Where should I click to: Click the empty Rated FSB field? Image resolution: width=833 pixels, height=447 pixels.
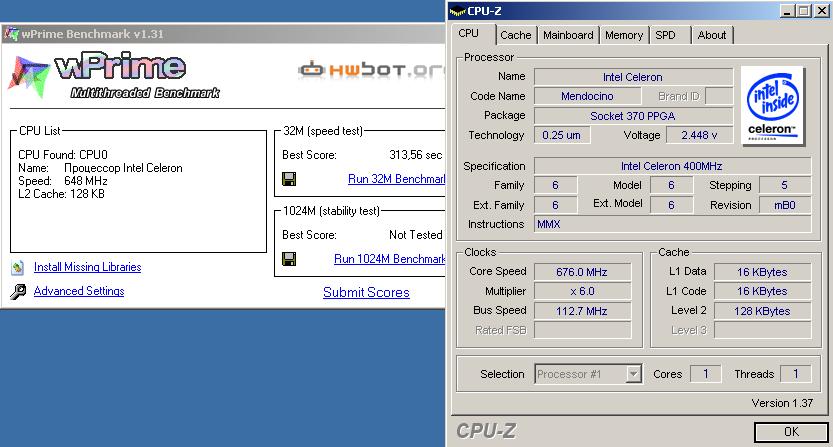(582, 330)
